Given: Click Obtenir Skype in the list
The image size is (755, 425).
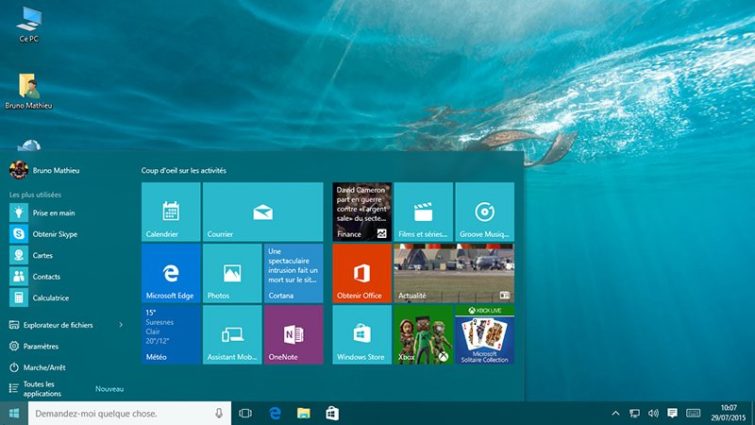Looking at the screenshot, I should pyautogui.click(x=65, y=234).
